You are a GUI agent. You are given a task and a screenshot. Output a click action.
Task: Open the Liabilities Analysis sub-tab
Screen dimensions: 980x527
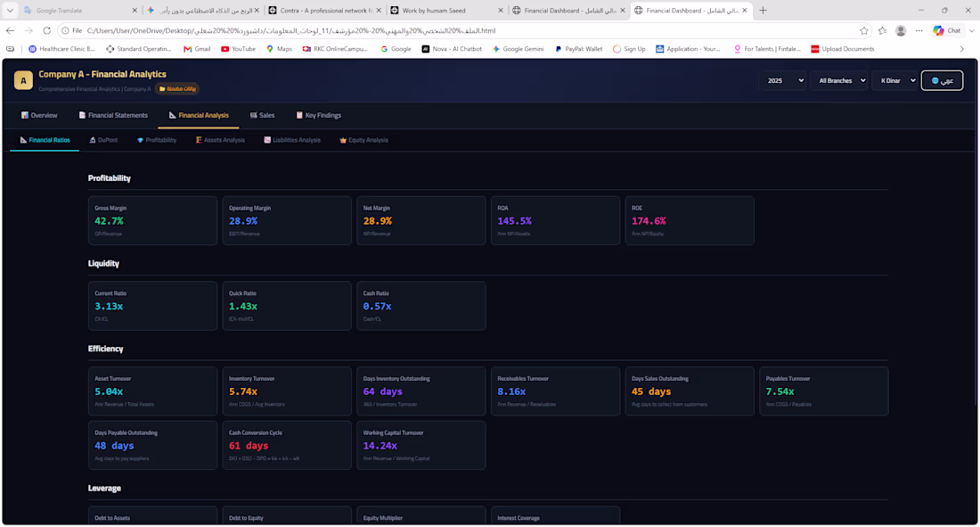(x=292, y=140)
